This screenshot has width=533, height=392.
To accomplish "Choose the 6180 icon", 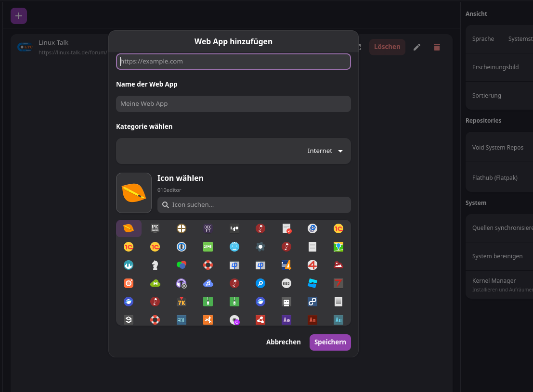I will [286, 283].
